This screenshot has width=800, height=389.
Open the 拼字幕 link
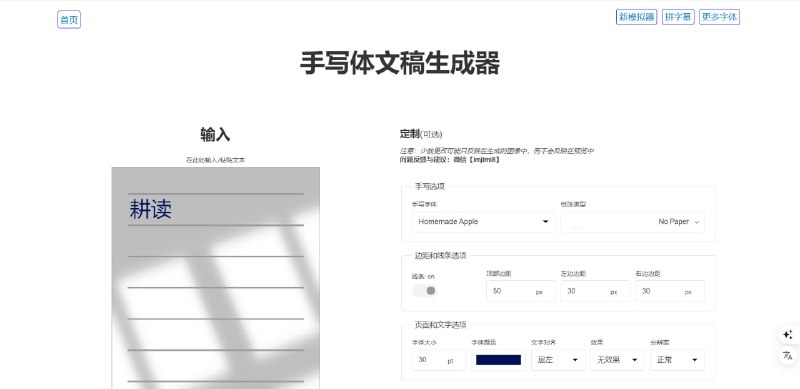[x=678, y=17]
